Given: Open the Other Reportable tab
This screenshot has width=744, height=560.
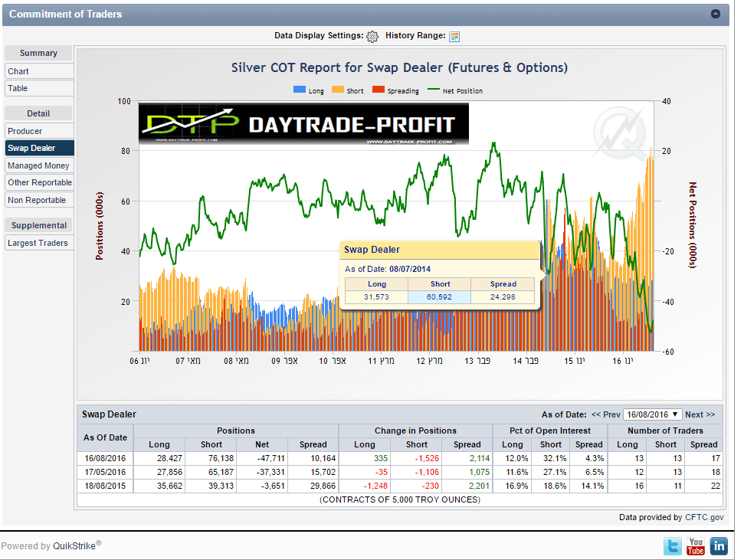Looking at the screenshot, I should [x=39, y=183].
